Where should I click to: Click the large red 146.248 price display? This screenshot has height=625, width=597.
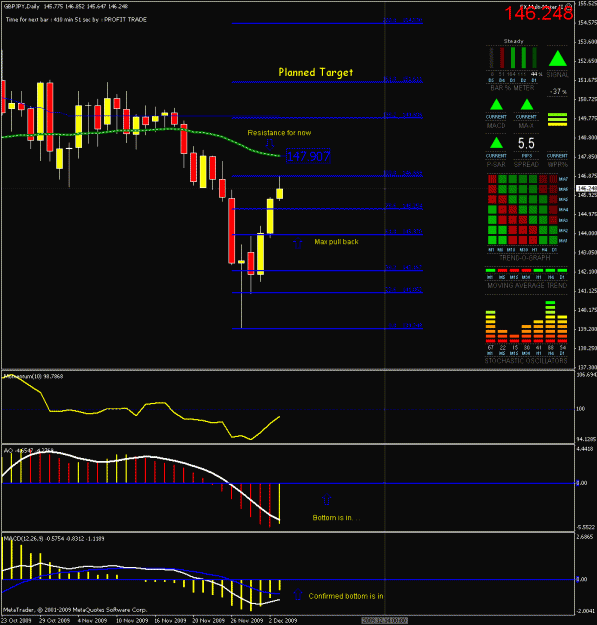pyautogui.click(x=538, y=14)
